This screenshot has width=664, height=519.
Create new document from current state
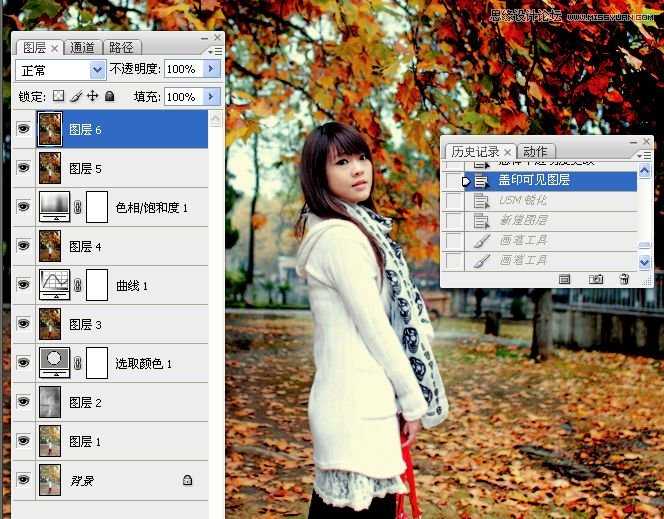564,279
